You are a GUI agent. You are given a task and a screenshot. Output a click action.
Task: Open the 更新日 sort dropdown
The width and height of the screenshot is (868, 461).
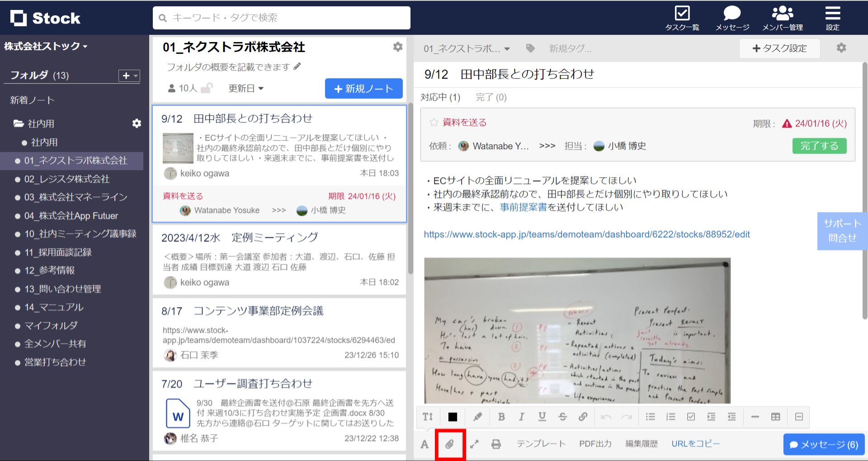click(x=246, y=88)
